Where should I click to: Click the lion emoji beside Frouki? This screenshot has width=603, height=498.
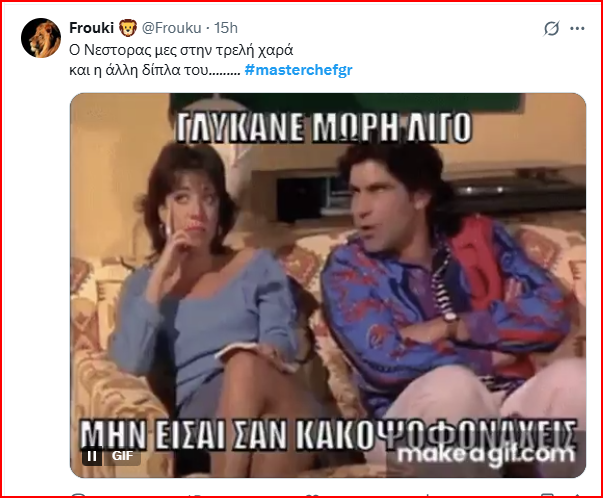pos(128,28)
